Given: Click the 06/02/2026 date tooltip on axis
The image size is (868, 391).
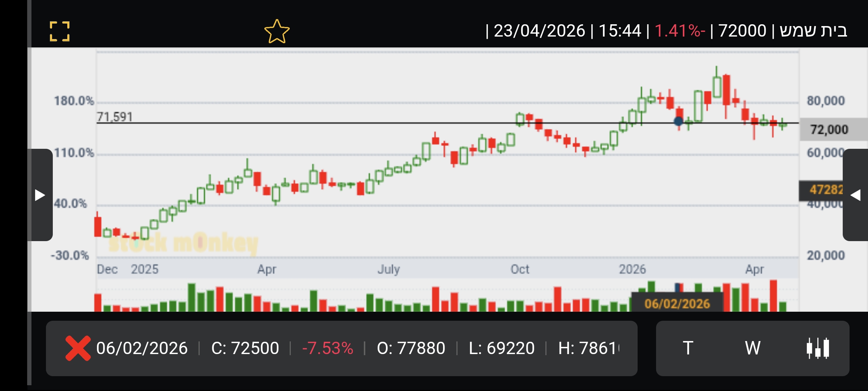Looking at the screenshot, I should point(677,303).
